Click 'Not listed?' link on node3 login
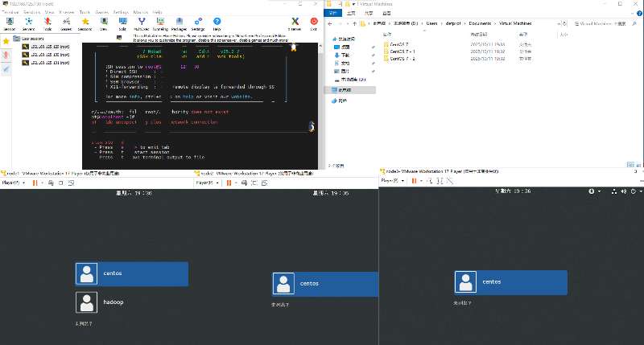 (462, 302)
